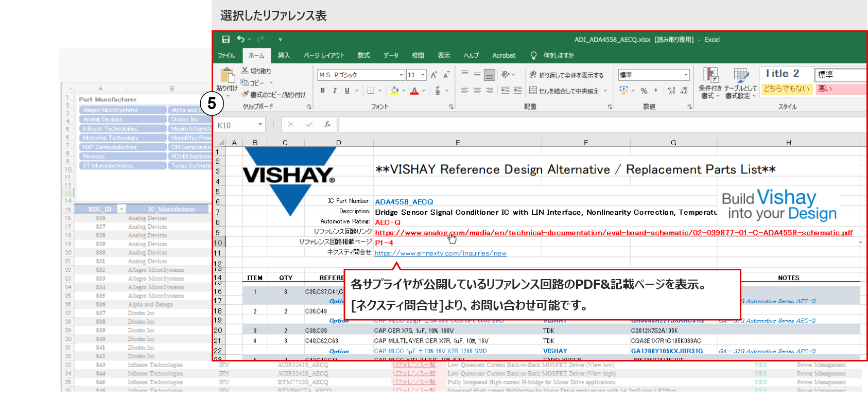Switch to the 数式 (Formulas) tab
The image size is (868, 415).
pos(364,56)
